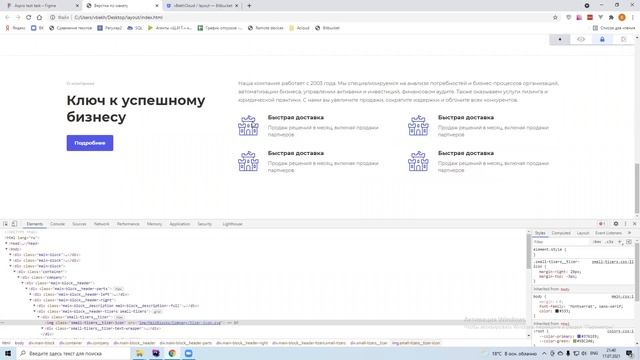The width and height of the screenshot is (640, 360).
Task: Click the #333 color swatch in body rule
Action: coord(557,311)
